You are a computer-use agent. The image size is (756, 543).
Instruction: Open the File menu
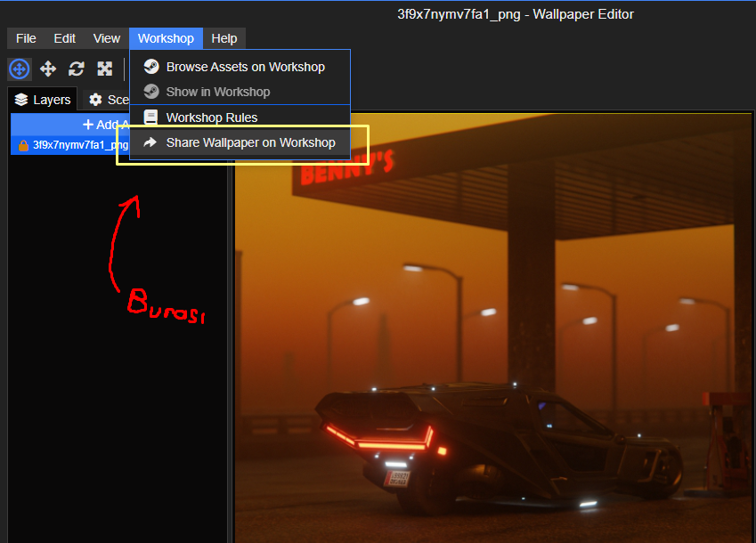coord(26,38)
